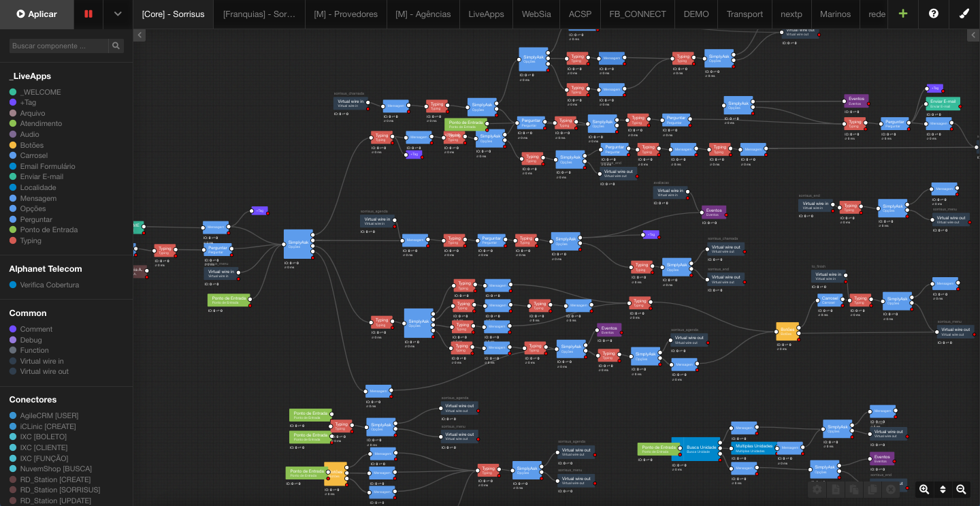Click the gear settings icon in bottom toolbar
Screen dimensions: 980x506
click(817, 489)
